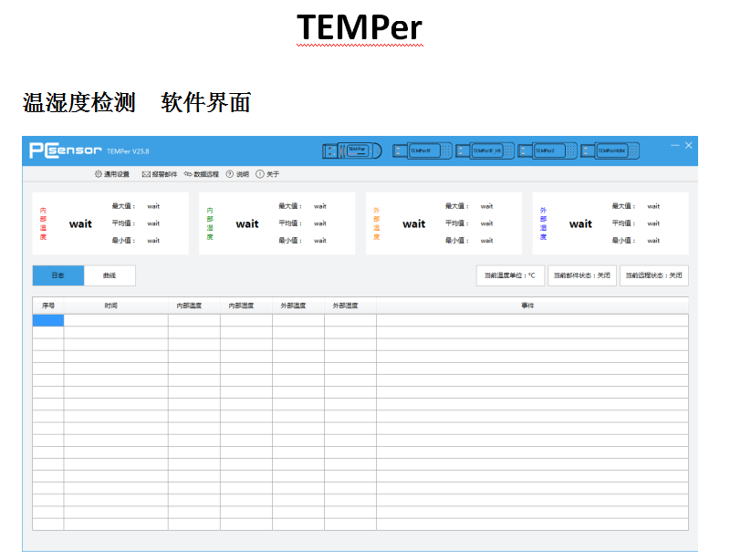This screenshot has height=560, width=741.
Task: Click the red 内部温度 label
Action: tap(43, 223)
